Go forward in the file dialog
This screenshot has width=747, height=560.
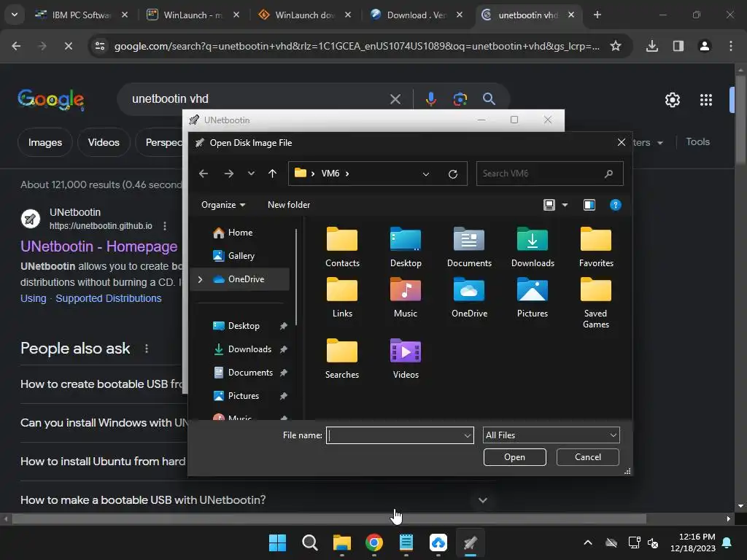pos(228,174)
